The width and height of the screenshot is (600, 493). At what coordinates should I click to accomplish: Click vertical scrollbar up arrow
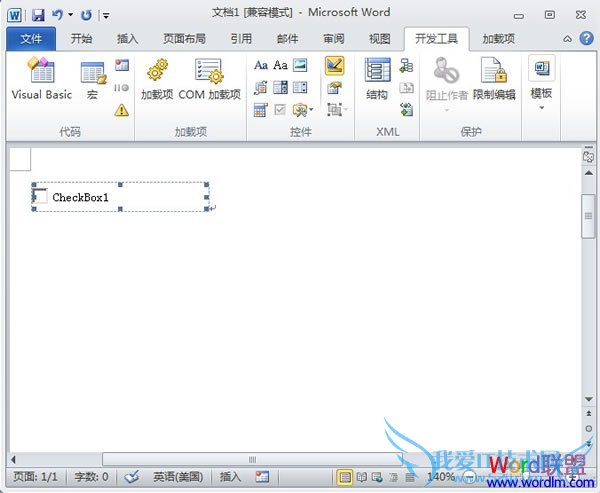tap(589, 173)
